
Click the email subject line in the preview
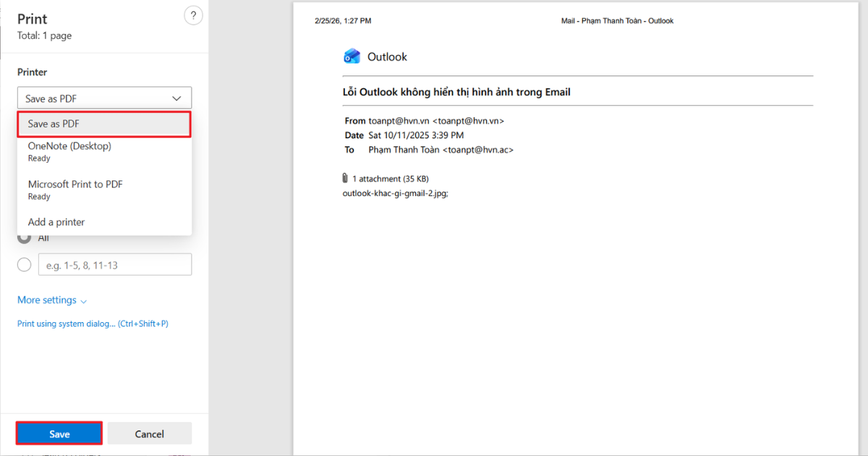tap(457, 92)
